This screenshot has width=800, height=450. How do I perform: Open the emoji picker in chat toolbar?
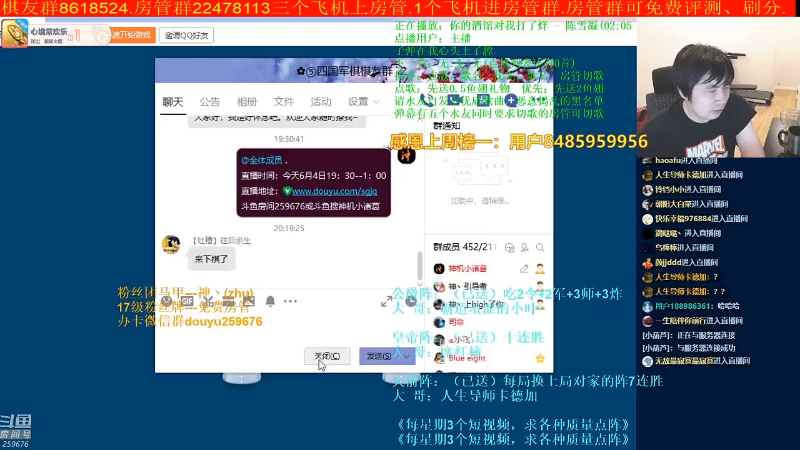(167, 301)
